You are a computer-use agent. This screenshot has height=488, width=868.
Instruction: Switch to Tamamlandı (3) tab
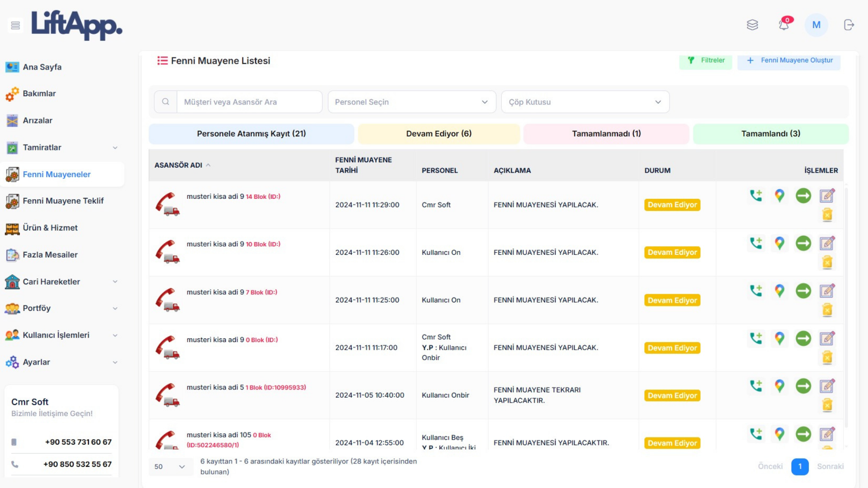770,134
